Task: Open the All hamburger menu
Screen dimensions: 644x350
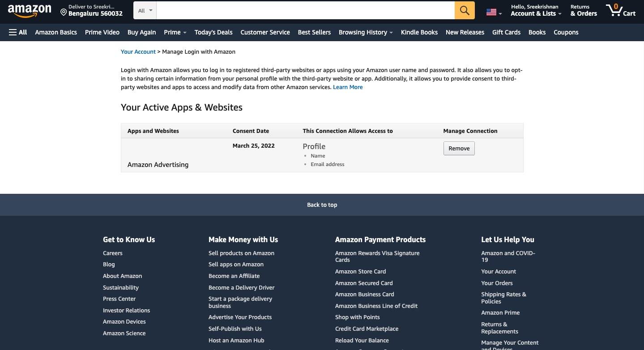Action: pyautogui.click(x=18, y=32)
